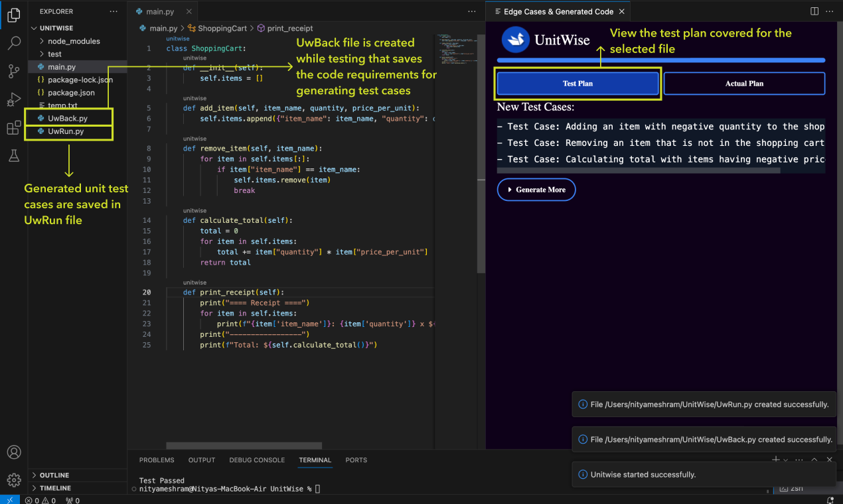
Task: Open more actions beside split editor icon
Action: pos(830,11)
